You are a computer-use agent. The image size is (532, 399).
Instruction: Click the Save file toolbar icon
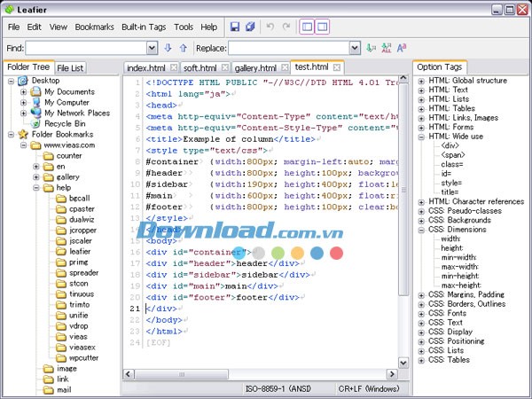[x=235, y=27]
